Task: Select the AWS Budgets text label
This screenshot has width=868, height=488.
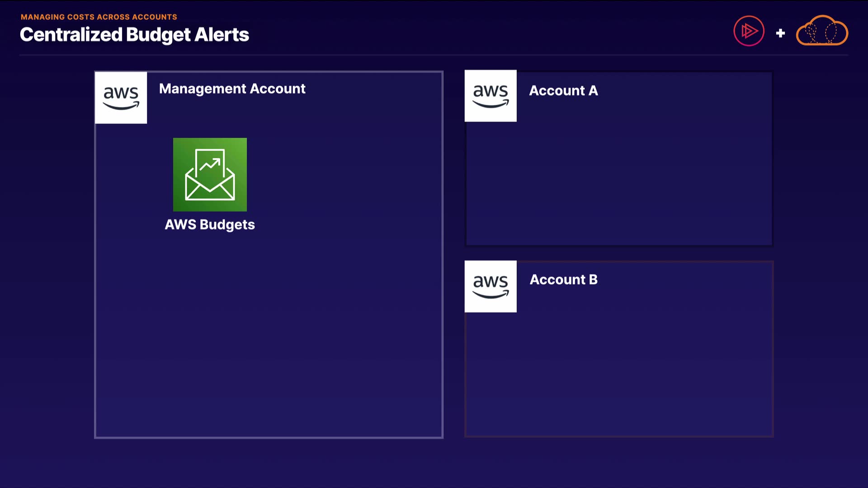Action: pos(210,225)
